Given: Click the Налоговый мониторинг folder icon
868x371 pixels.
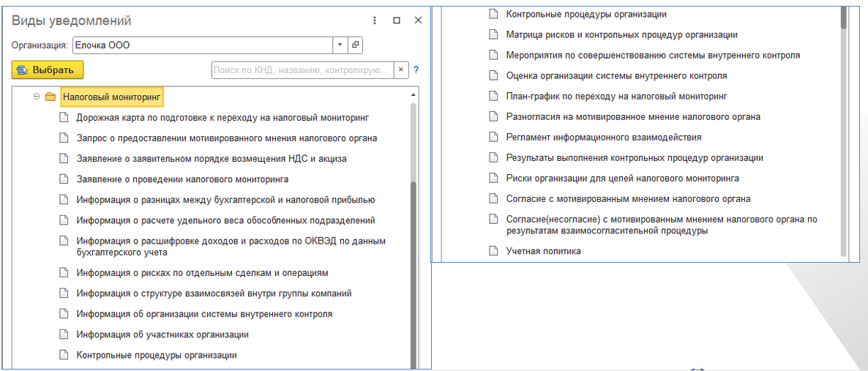Looking at the screenshot, I should pos(50,97).
